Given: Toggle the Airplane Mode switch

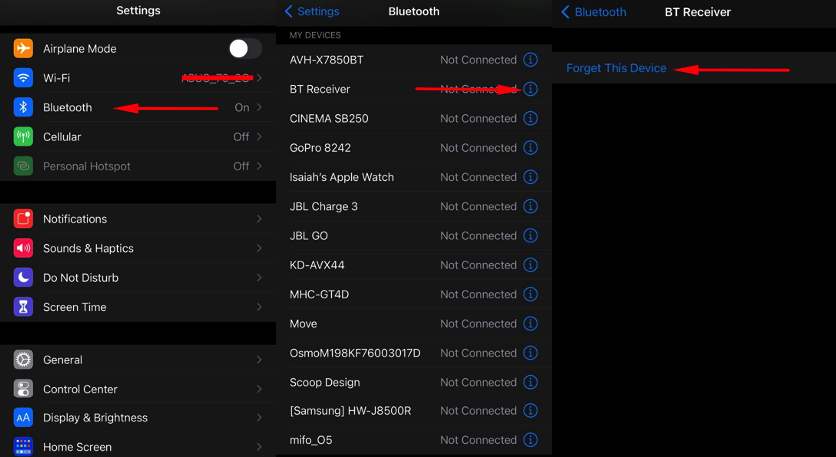Looking at the screenshot, I should 245,49.
